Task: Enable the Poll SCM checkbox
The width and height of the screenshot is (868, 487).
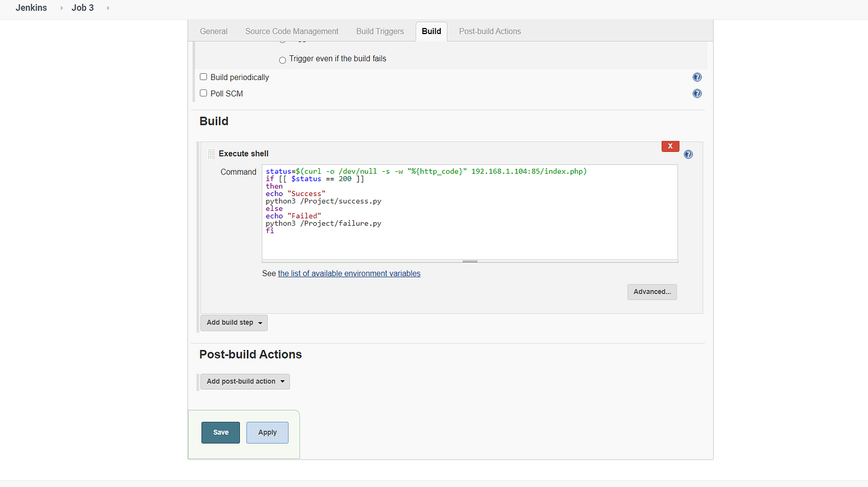Action: point(203,93)
